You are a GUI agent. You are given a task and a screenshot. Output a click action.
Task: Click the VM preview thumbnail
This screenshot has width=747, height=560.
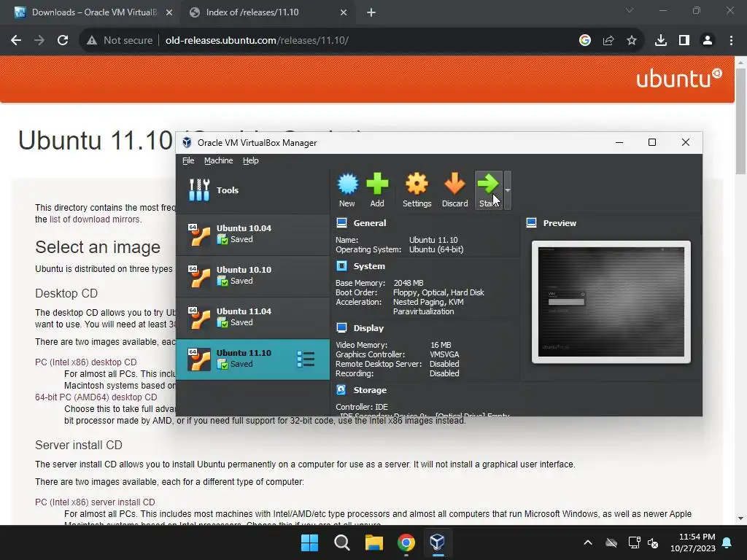(x=611, y=302)
